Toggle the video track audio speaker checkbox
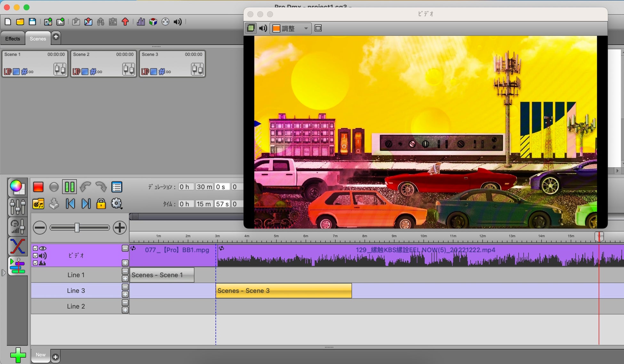Image resolution: width=624 pixels, height=364 pixels. [x=36, y=256]
